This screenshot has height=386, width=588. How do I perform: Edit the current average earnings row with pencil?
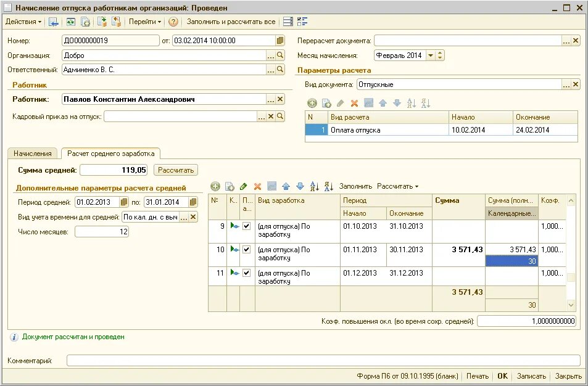pos(243,186)
